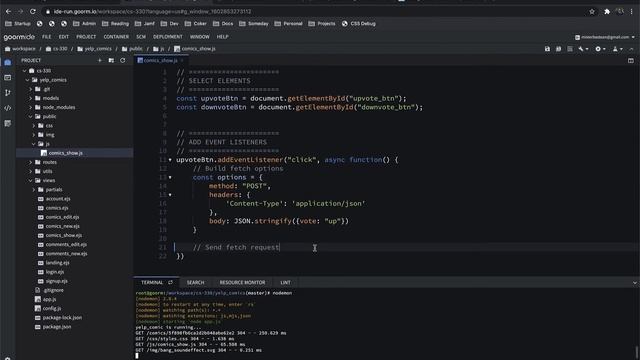Open the DEPLOYMENT menu
The height and width of the screenshot is (360, 640).
pos(168,37)
